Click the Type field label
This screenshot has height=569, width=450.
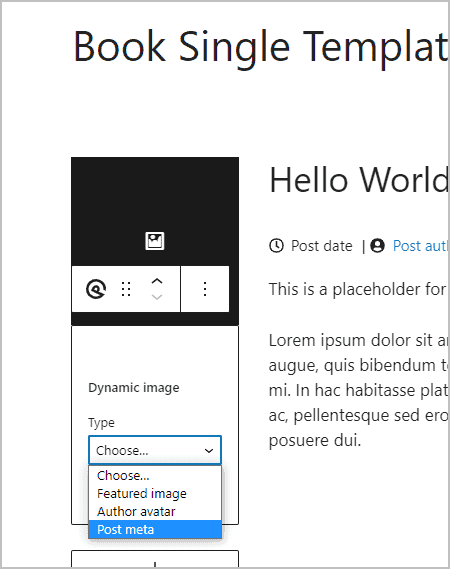coord(102,423)
